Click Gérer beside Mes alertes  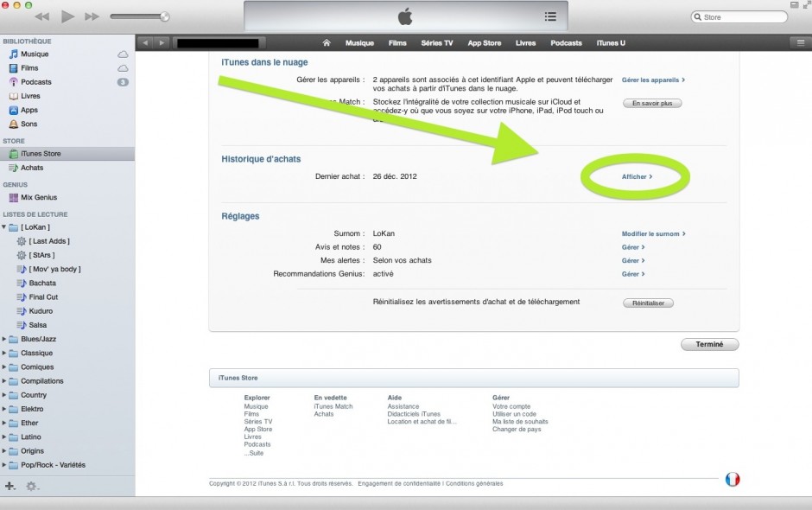pyautogui.click(x=633, y=261)
